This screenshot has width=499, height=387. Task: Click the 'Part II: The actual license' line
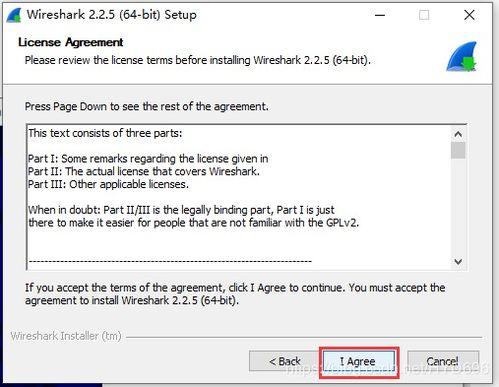(x=144, y=171)
